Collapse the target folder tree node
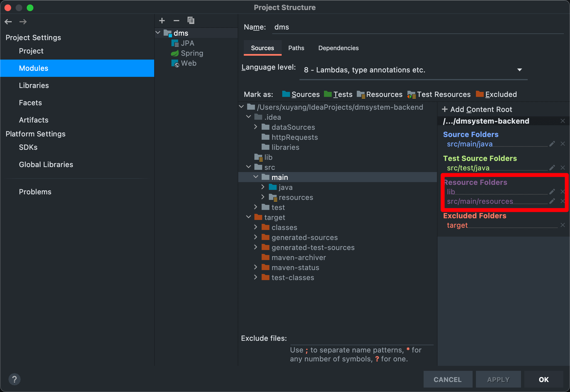 pyautogui.click(x=249, y=217)
